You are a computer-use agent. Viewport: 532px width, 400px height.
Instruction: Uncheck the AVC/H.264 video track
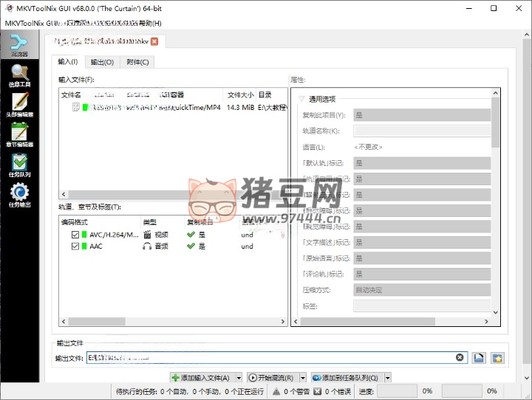(x=75, y=235)
